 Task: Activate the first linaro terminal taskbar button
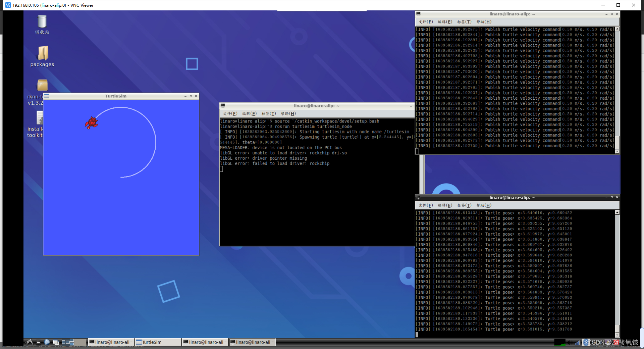[111, 342]
